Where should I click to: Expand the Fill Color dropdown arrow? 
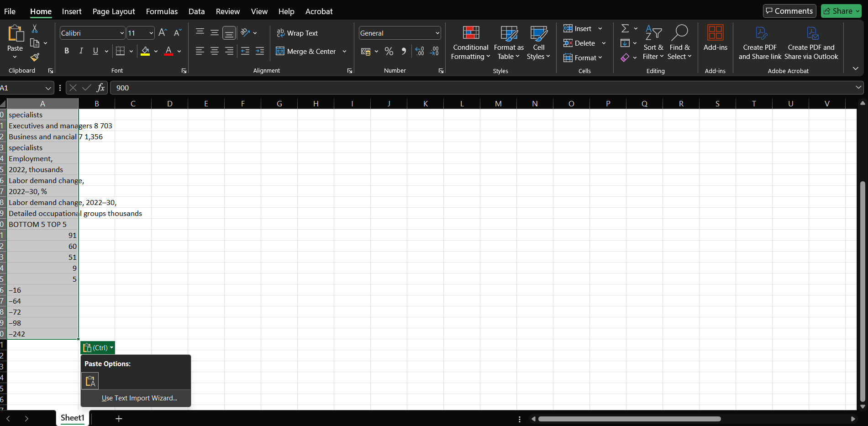click(155, 51)
